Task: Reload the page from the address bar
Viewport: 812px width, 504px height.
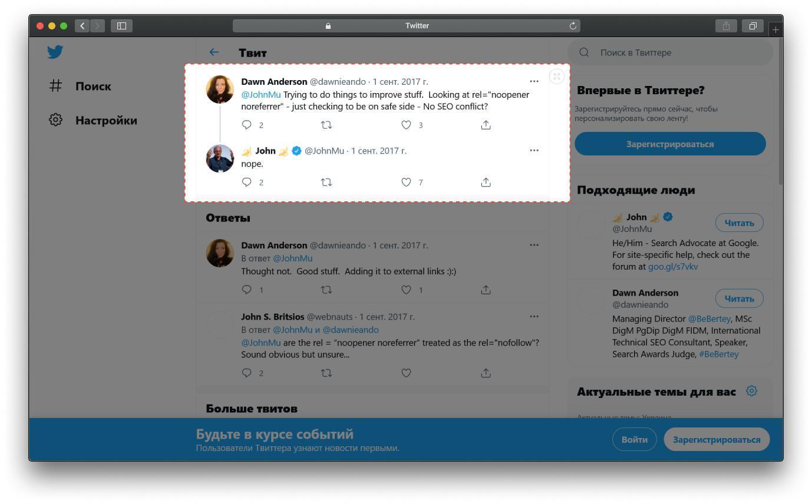Action: pyautogui.click(x=573, y=26)
